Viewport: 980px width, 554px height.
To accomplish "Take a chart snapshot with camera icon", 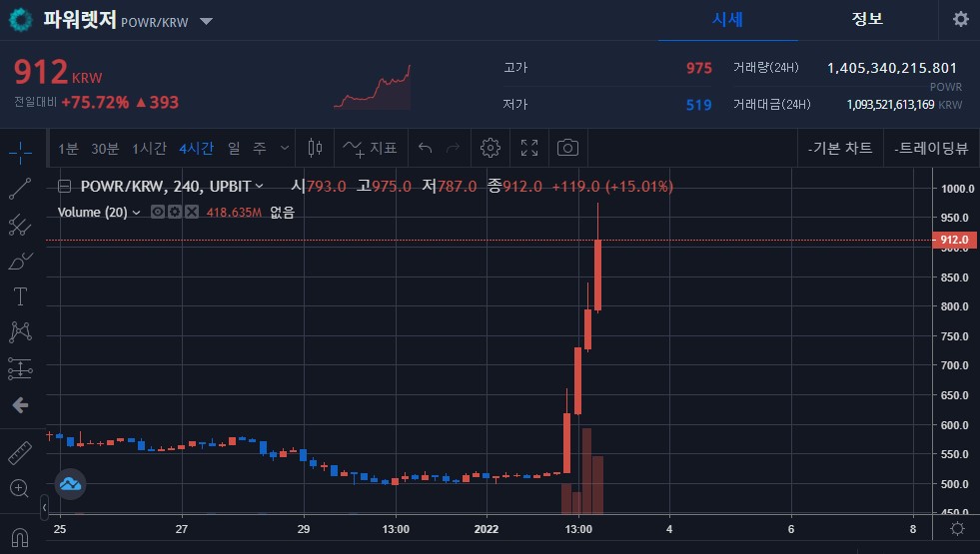I will coord(567,148).
